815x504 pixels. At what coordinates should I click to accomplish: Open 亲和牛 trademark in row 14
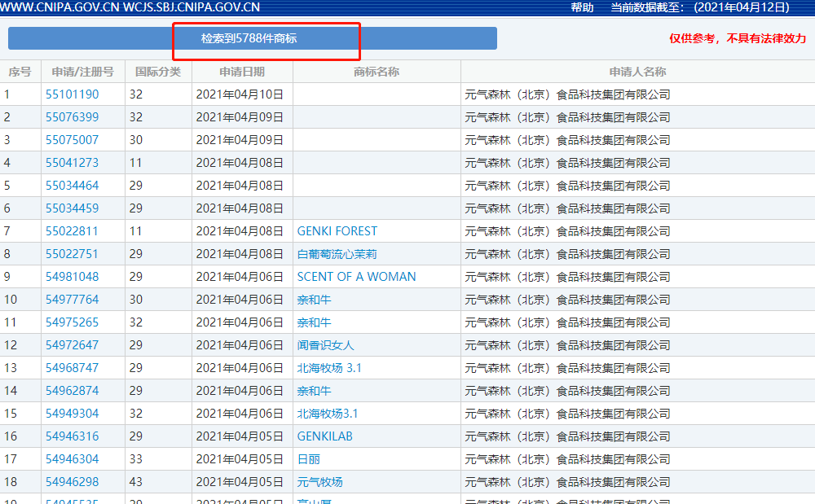coord(314,392)
